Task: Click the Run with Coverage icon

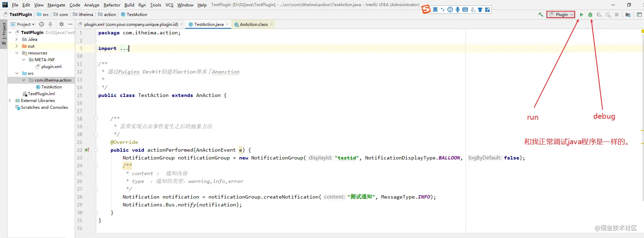Action: click(x=599, y=15)
